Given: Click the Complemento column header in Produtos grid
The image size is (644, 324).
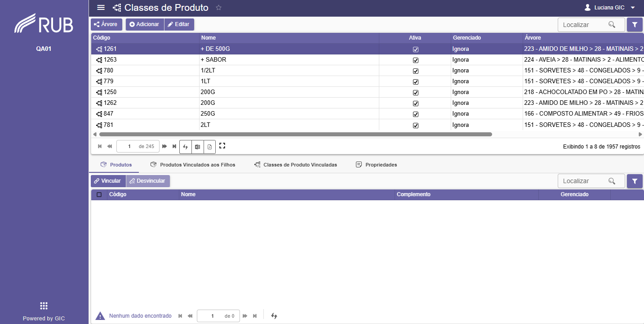Looking at the screenshot, I should 466,194.
